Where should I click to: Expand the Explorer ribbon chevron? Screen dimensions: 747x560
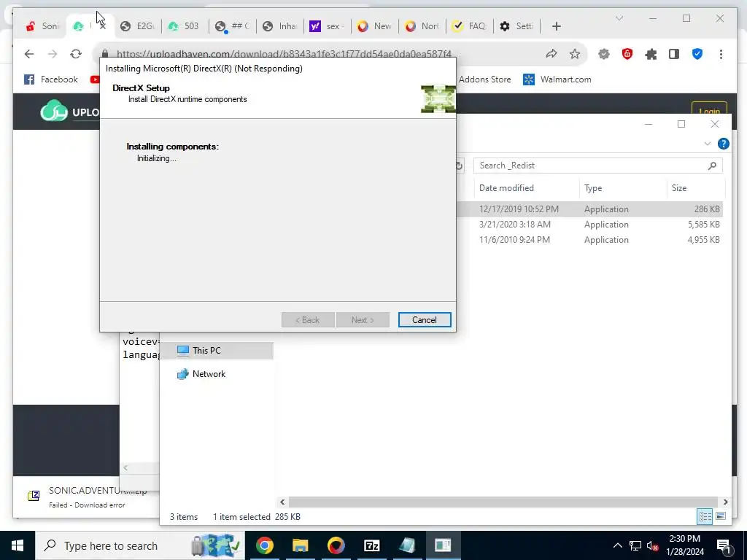(x=708, y=144)
